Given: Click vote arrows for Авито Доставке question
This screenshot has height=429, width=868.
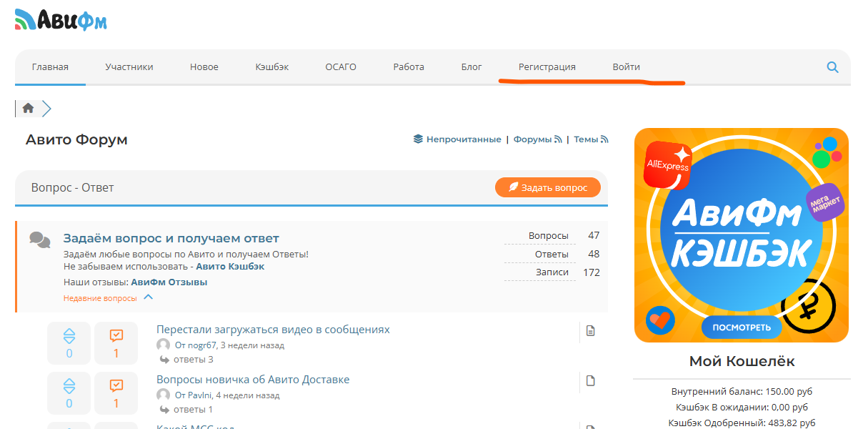Looking at the screenshot, I should (x=69, y=385).
